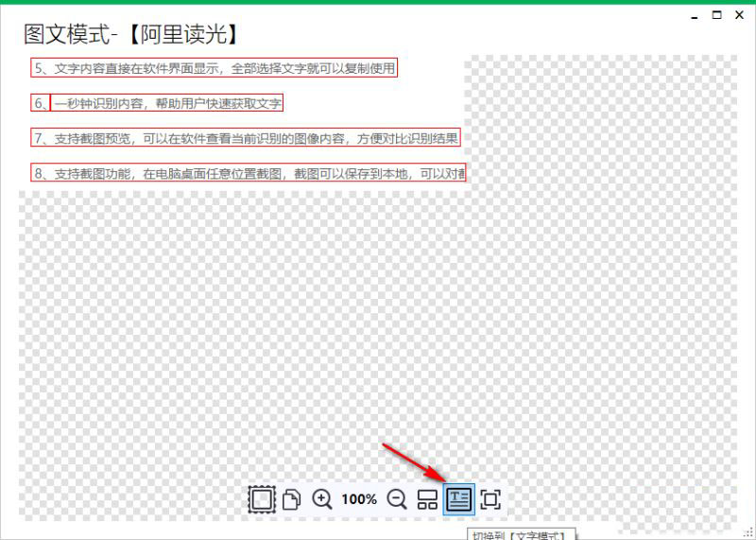The height and width of the screenshot is (540, 756).
Task: Click the fit-to-window frame icon
Action: pyautogui.click(x=490, y=499)
